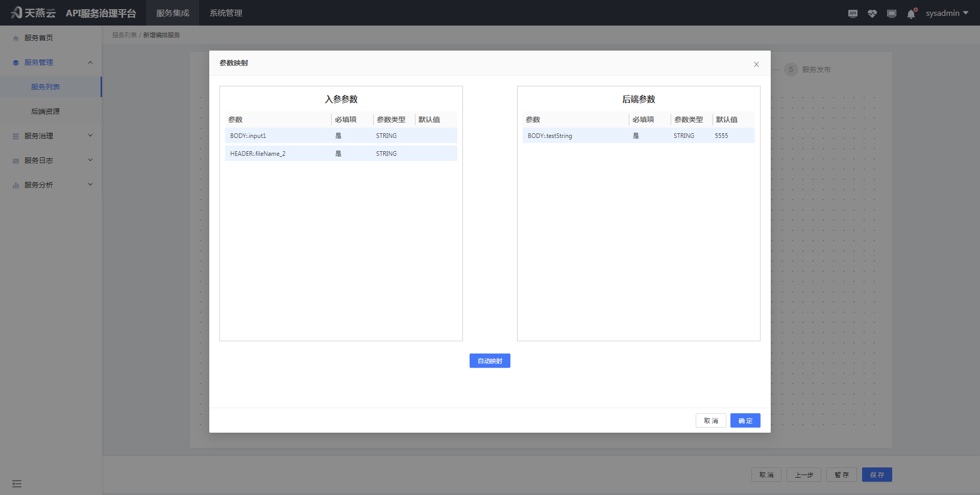This screenshot has height=495, width=980.
Task: Open the sysadmin user dropdown
Action: [947, 13]
